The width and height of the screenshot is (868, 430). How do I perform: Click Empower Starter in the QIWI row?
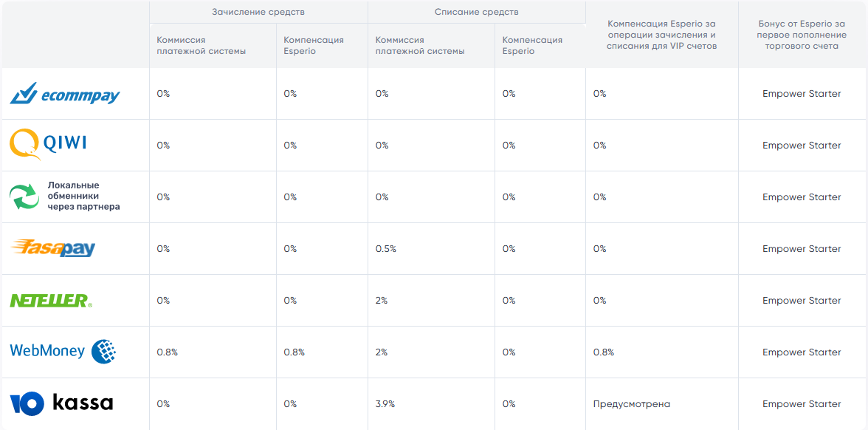pyautogui.click(x=802, y=146)
